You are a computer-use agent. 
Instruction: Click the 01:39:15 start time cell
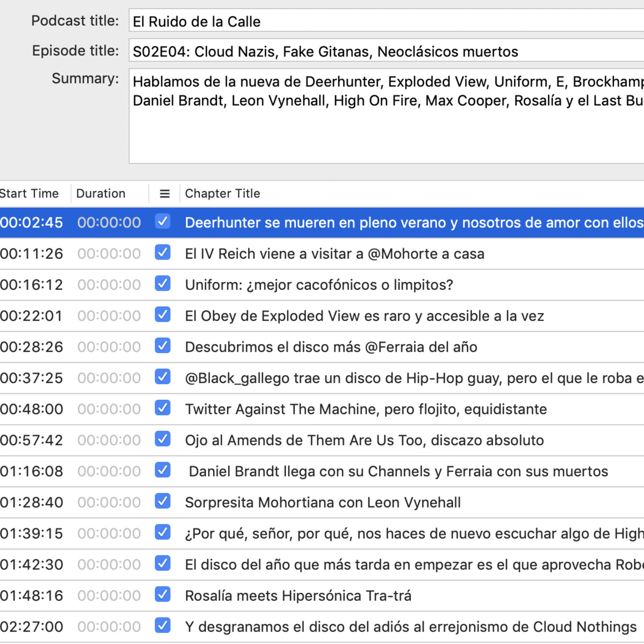(x=31, y=534)
